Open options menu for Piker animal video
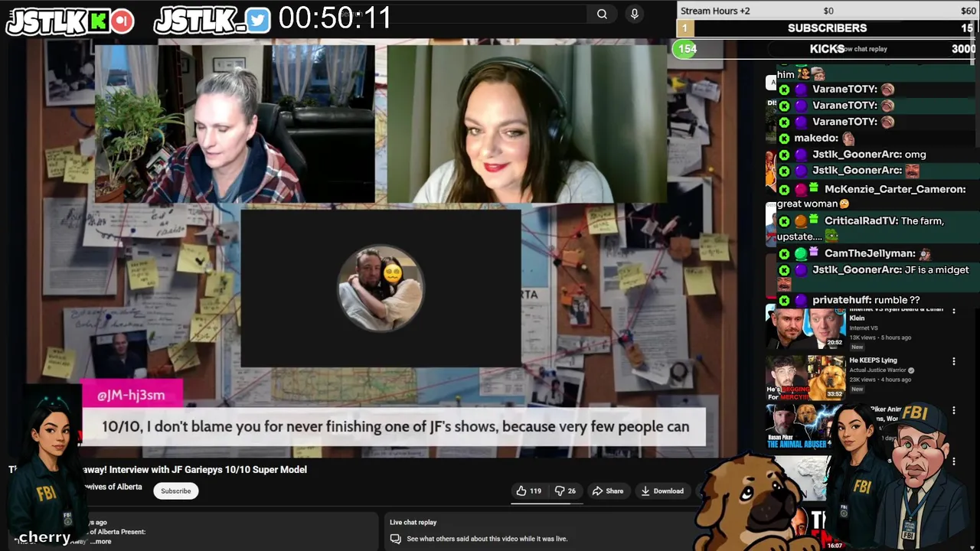 coord(953,411)
